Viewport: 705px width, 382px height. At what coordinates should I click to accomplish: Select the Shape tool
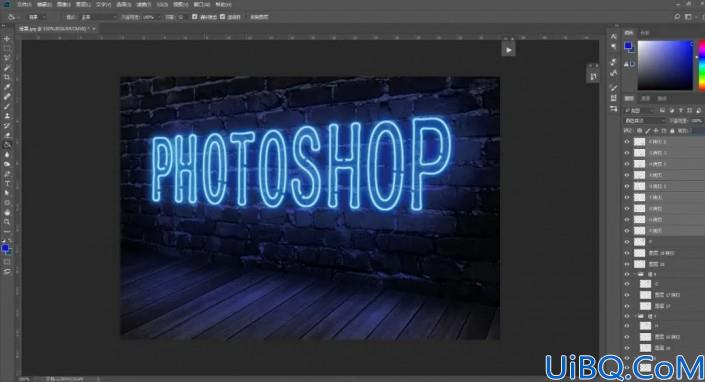7,203
